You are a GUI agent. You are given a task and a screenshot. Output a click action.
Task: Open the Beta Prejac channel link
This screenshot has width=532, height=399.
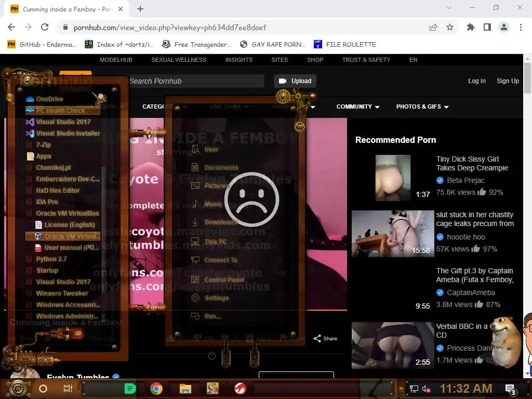(465, 180)
